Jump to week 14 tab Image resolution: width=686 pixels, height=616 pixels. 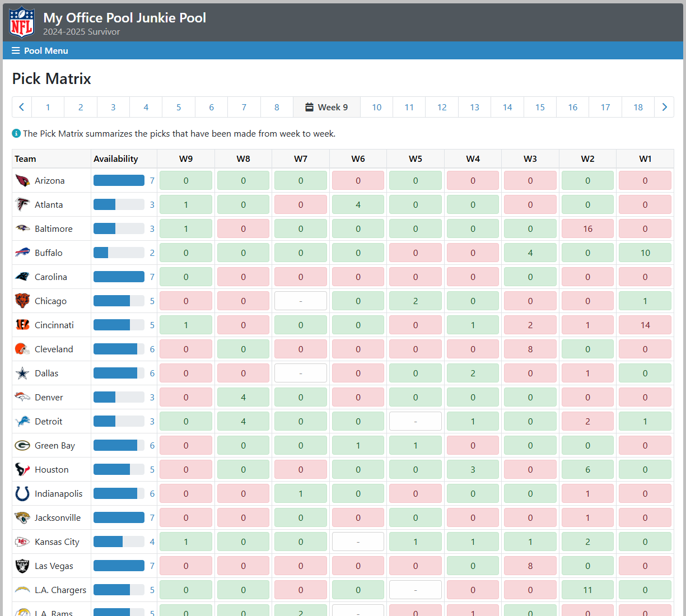(x=507, y=107)
